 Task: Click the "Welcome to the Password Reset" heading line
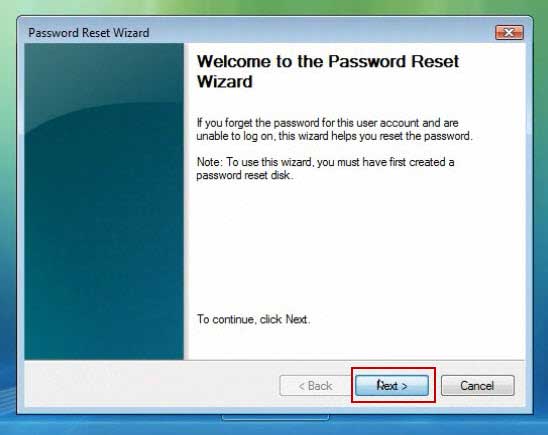328,61
